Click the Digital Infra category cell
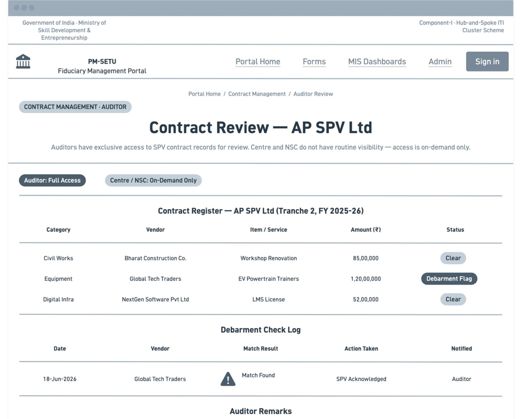This screenshot has height=419, width=520. point(58,299)
